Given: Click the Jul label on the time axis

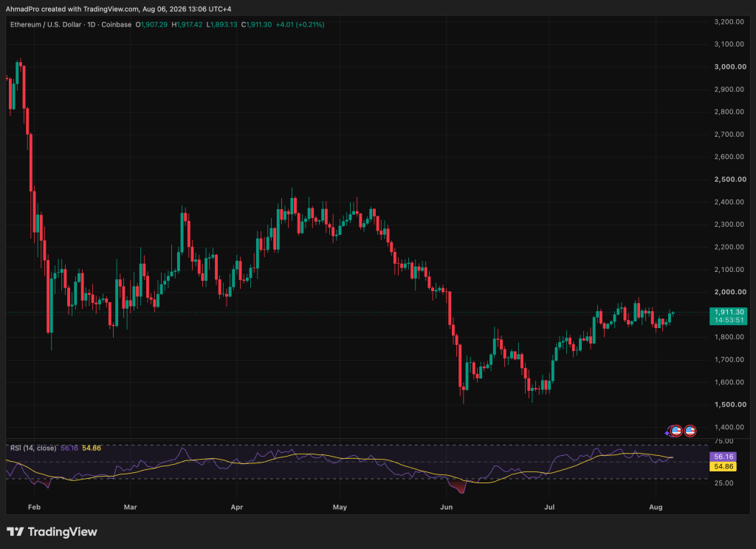Looking at the screenshot, I should (x=549, y=507).
